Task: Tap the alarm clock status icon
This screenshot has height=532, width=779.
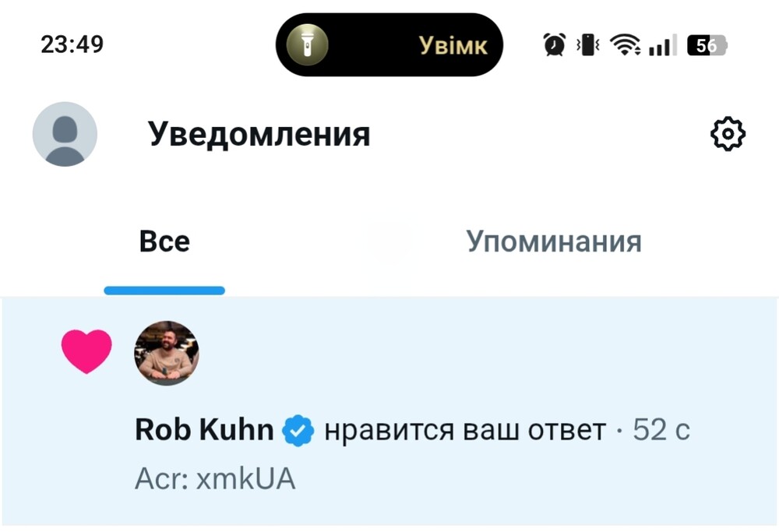Action: pos(554,45)
